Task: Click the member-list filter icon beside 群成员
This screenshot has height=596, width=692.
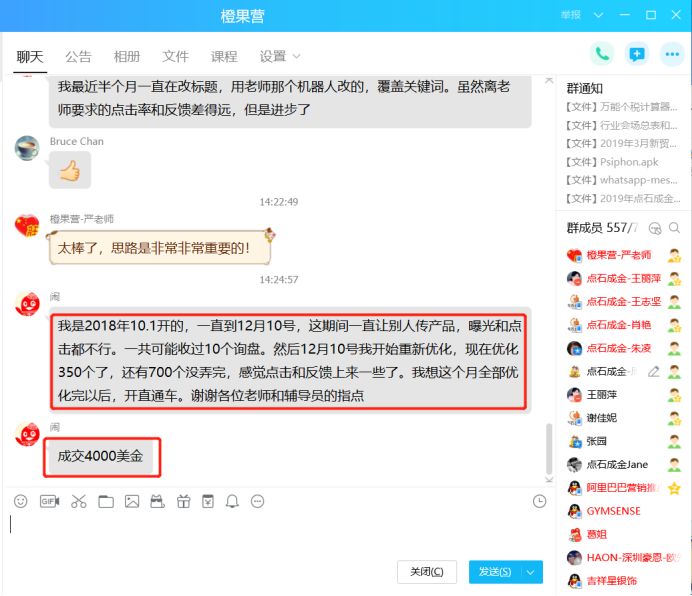Action: [655, 228]
